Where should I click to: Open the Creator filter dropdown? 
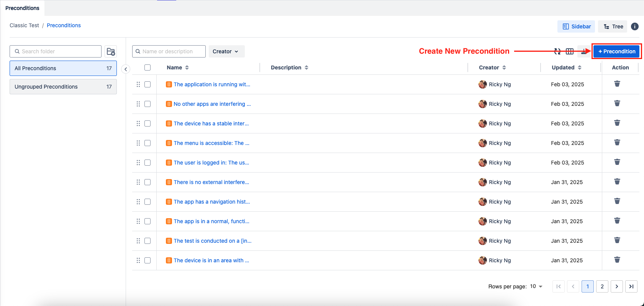(226, 51)
